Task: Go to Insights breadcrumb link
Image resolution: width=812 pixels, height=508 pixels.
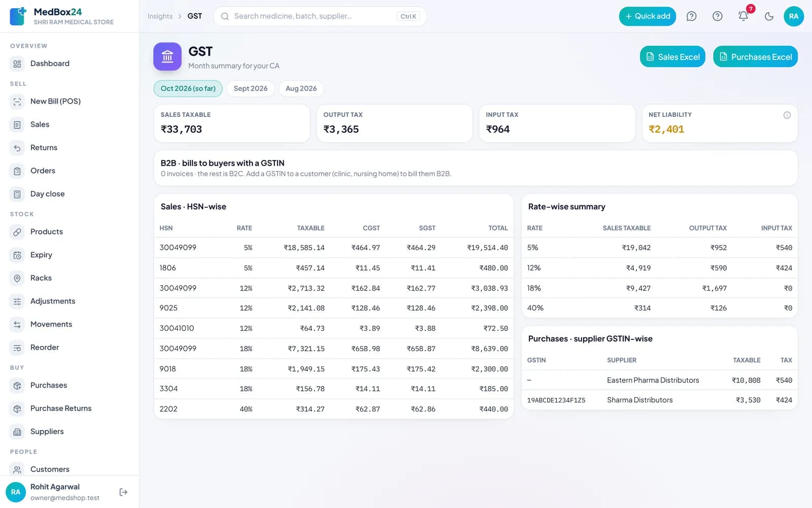Action: coord(160,16)
